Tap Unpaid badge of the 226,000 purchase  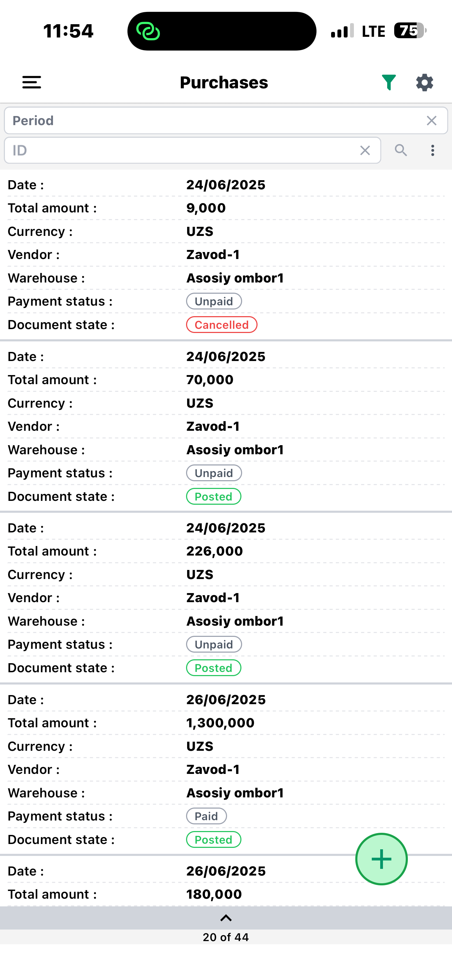coord(214,645)
